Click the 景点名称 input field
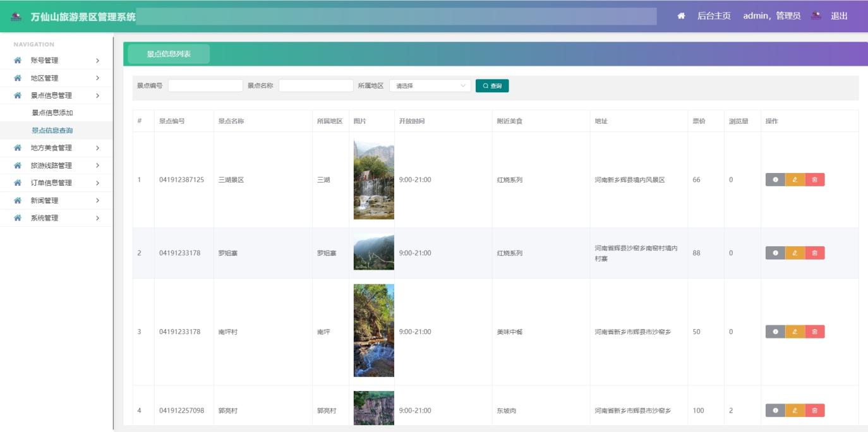The image size is (868, 432). pos(315,85)
